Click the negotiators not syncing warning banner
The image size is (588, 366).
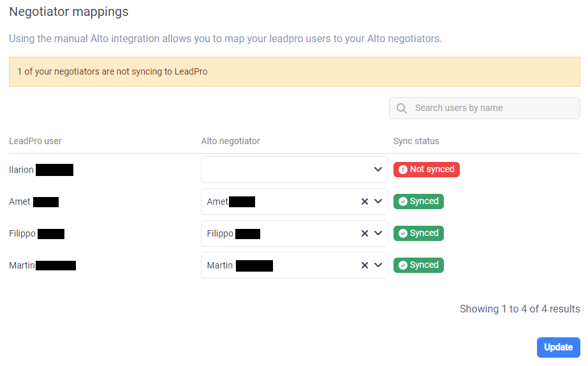click(294, 71)
